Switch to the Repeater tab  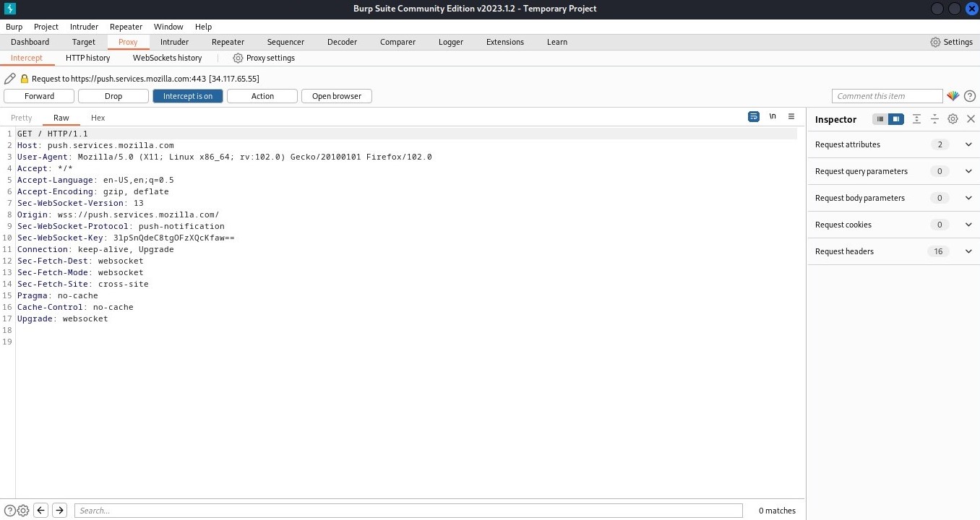tap(228, 42)
